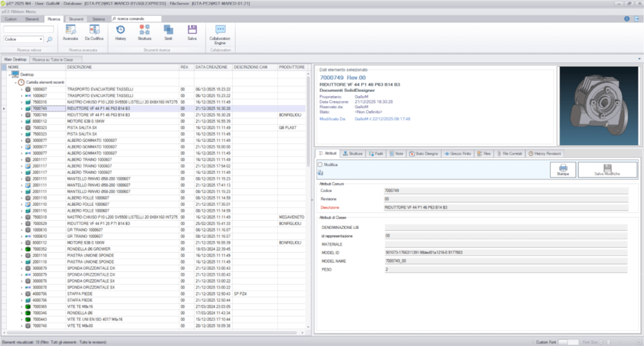
Task: Open the Codice search type dropdown
Action: click(41, 40)
